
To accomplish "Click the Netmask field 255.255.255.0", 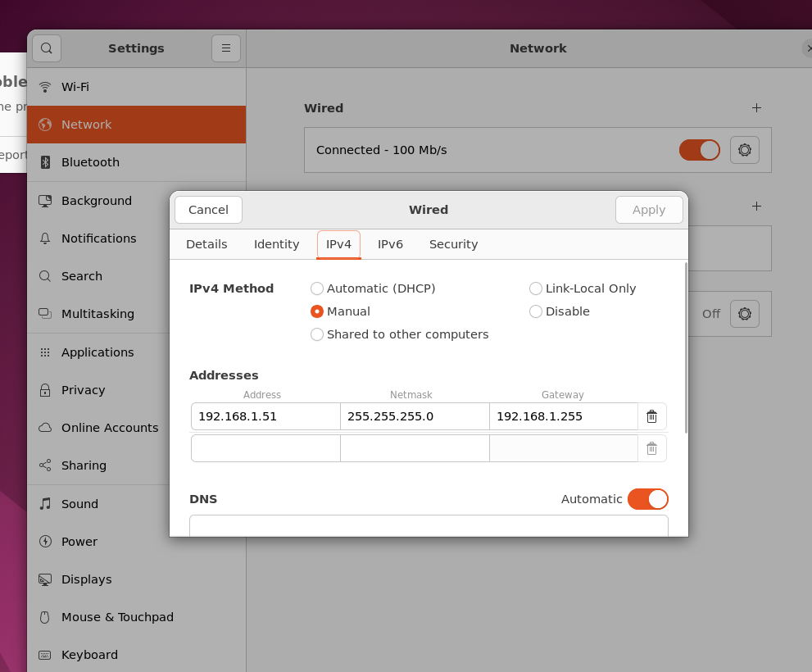I will click(415, 416).
